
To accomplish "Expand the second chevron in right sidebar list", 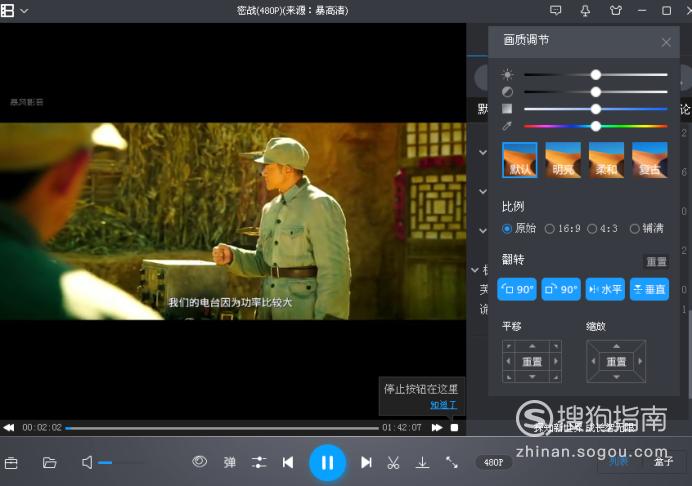I will [x=483, y=192].
